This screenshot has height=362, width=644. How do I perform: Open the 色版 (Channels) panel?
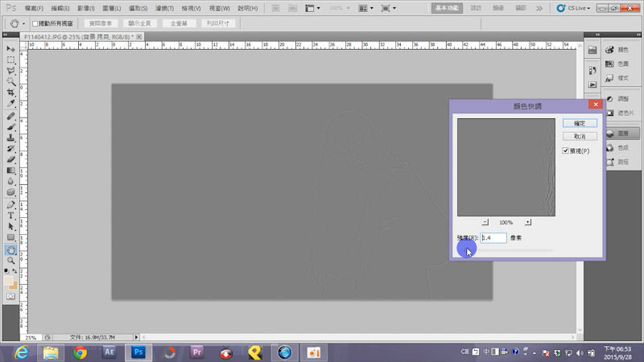coord(623,147)
